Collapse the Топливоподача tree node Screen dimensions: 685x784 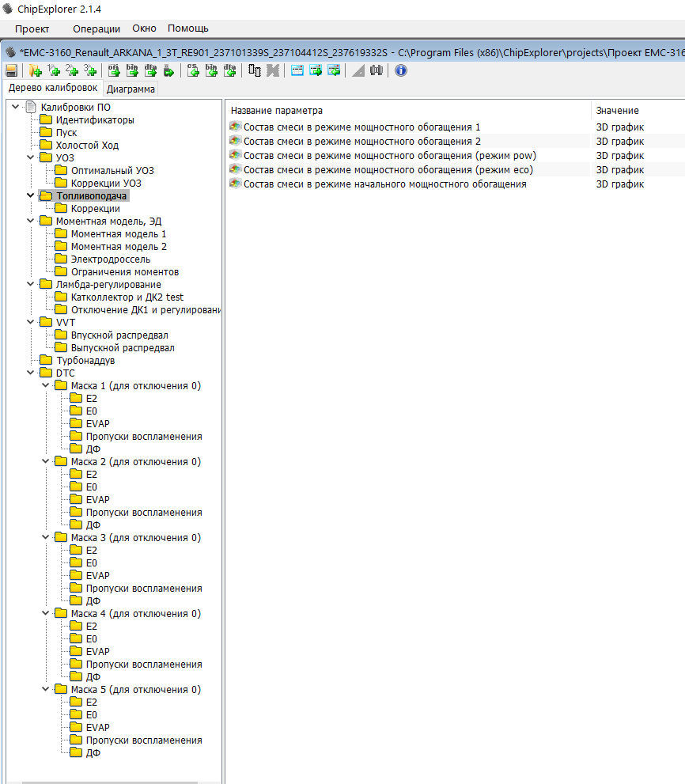31,196
